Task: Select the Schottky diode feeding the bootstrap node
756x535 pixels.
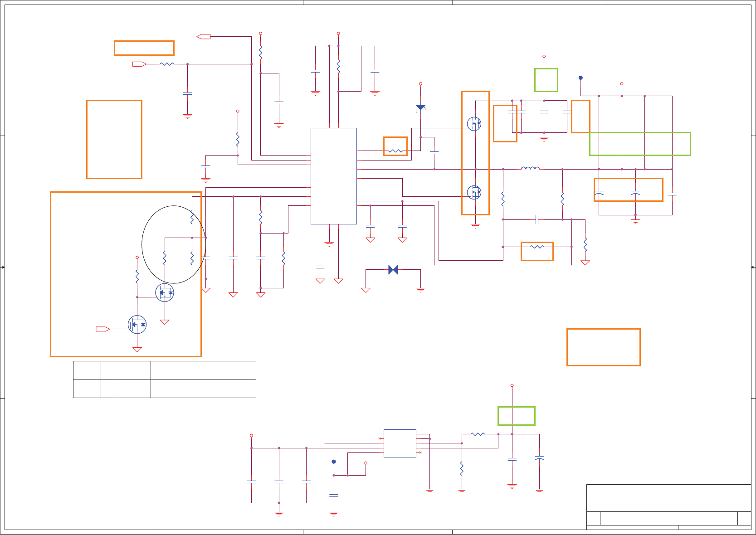Action: point(420,108)
